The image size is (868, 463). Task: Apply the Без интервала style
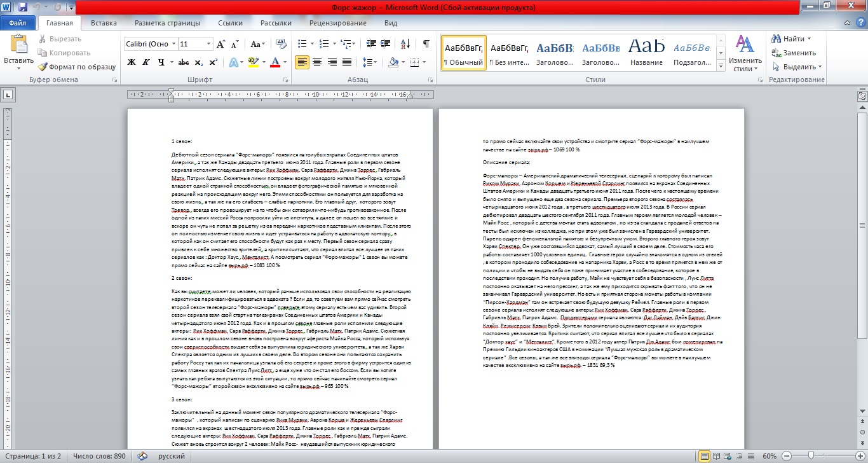pyautogui.click(x=509, y=53)
